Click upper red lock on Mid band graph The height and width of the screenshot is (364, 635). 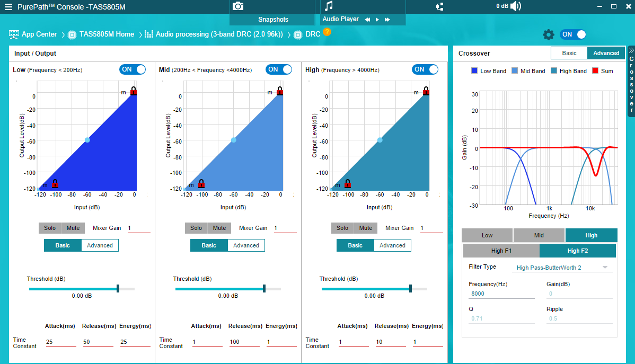(279, 91)
